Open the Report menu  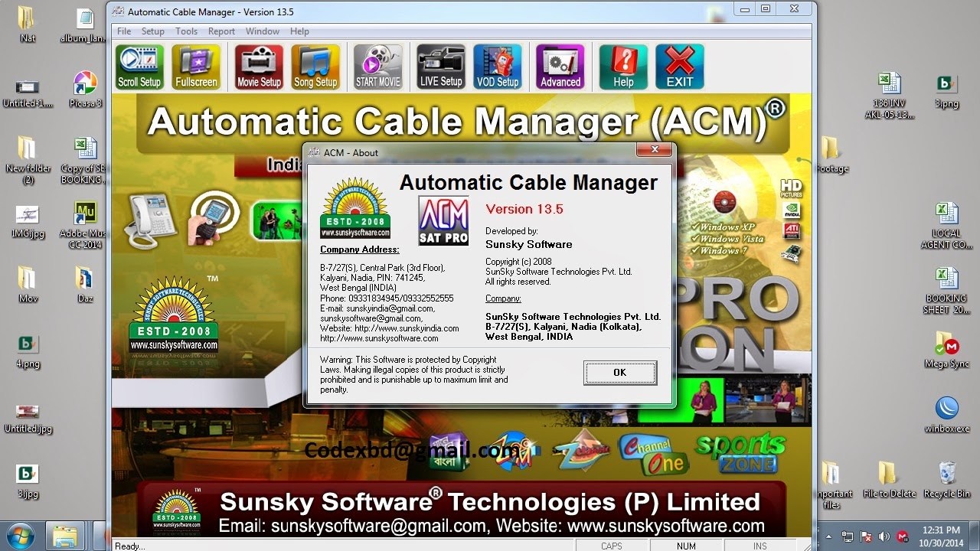click(x=221, y=31)
